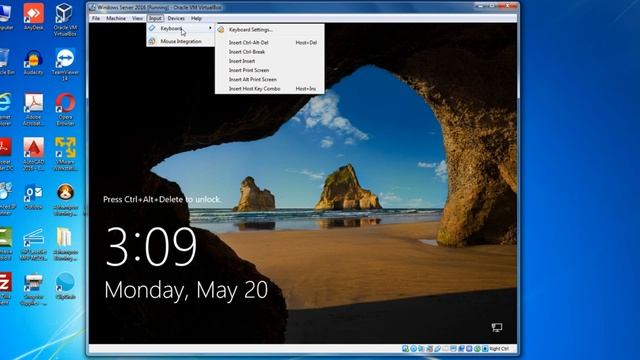Click mouse integration status icon with green arrow
The height and width of the screenshot is (360, 640).
pos(477,349)
